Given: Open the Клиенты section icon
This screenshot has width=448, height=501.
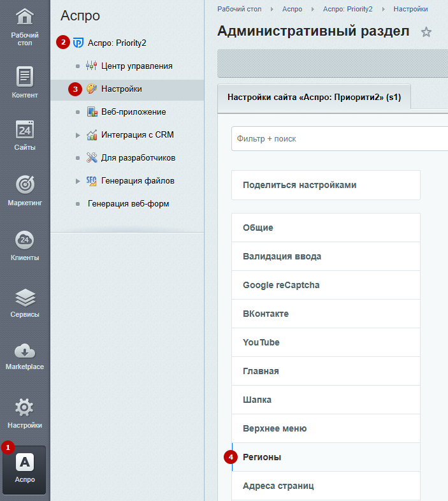Looking at the screenshot, I should point(25,240).
